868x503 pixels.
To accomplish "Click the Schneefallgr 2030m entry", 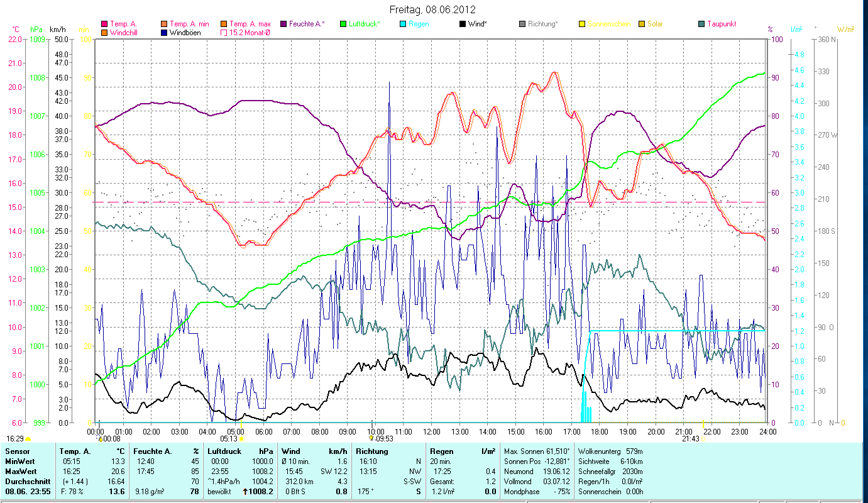I will pyautogui.click(x=610, y=472).
